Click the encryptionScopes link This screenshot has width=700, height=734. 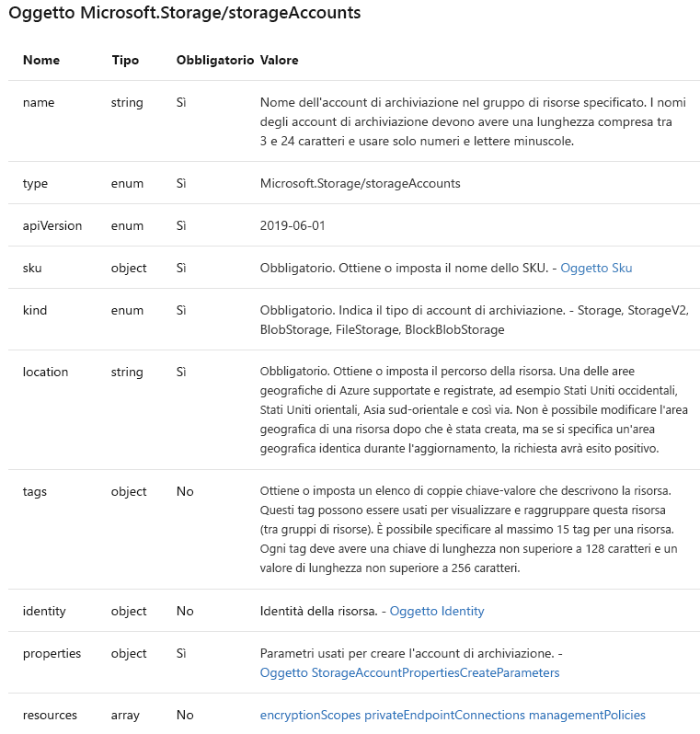[310, 715]
